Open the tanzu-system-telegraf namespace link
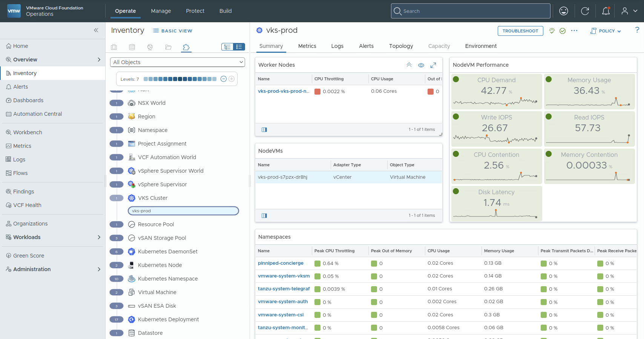This screenshot has height=339, width=644. point(284,289)
